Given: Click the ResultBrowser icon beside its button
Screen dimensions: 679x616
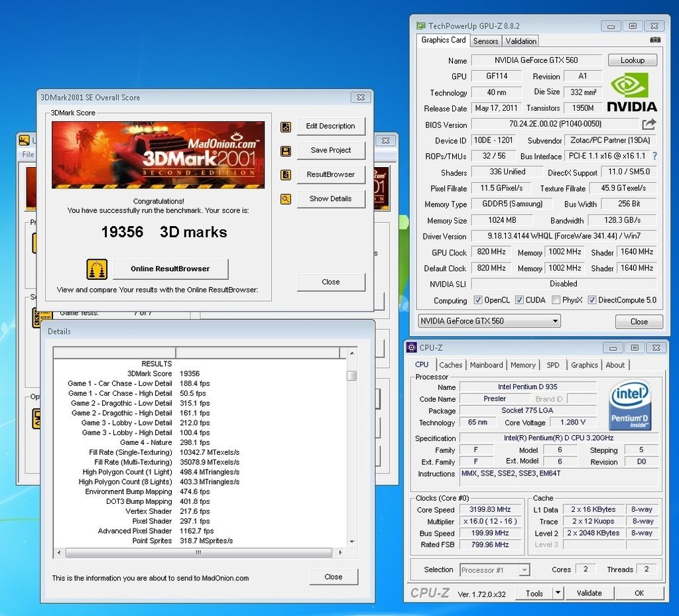Looking at the screenshot, I should (286, 175).
